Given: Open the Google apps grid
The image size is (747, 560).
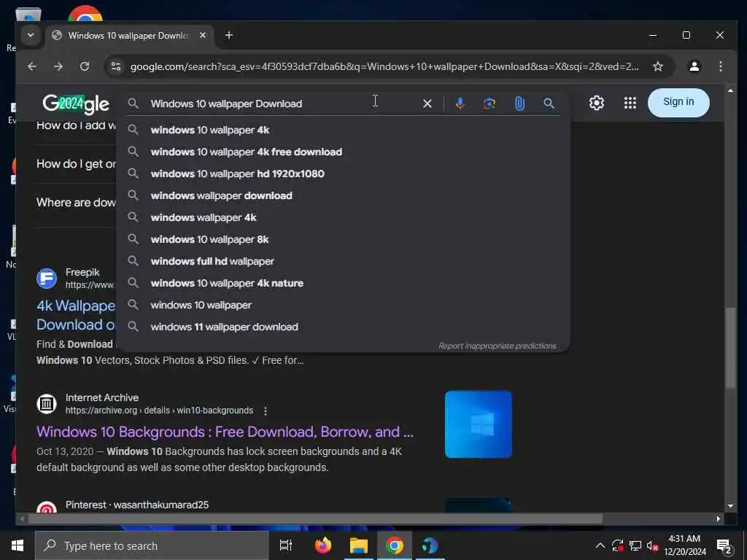Looking at the screenshot, I should [x=630, y=103].
